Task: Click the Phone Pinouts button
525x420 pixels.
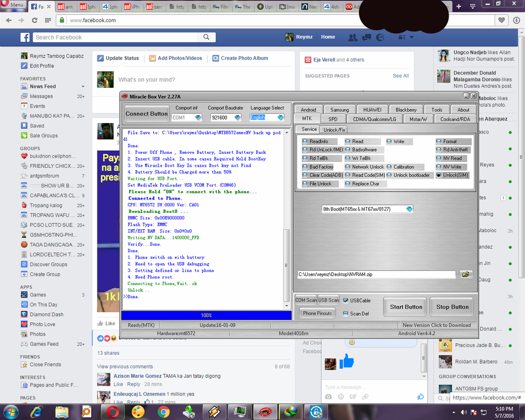Action: [317, 313]
